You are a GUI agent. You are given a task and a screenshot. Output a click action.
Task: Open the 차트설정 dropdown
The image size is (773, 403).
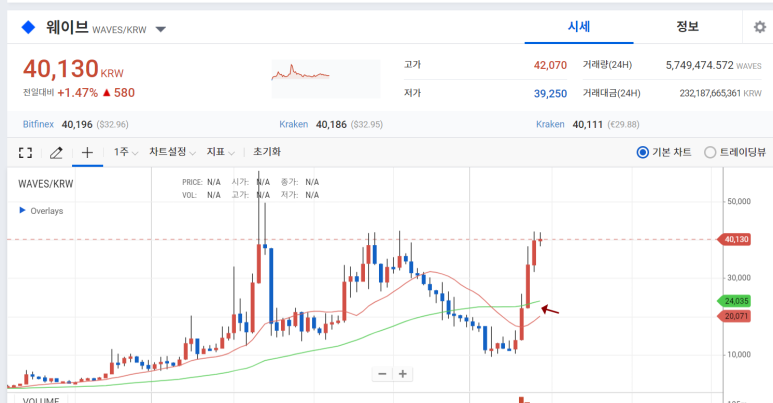click(x=173, y=152)
